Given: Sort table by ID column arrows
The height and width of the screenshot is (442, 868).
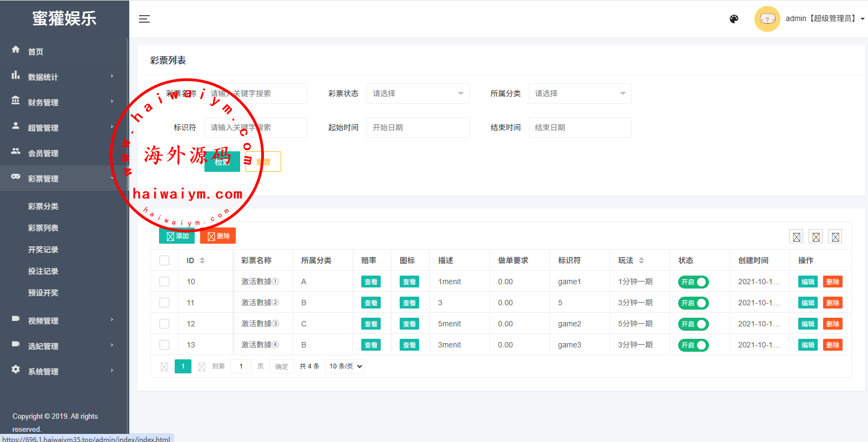Looking at the screenshot, I should (x=202, y=260).
